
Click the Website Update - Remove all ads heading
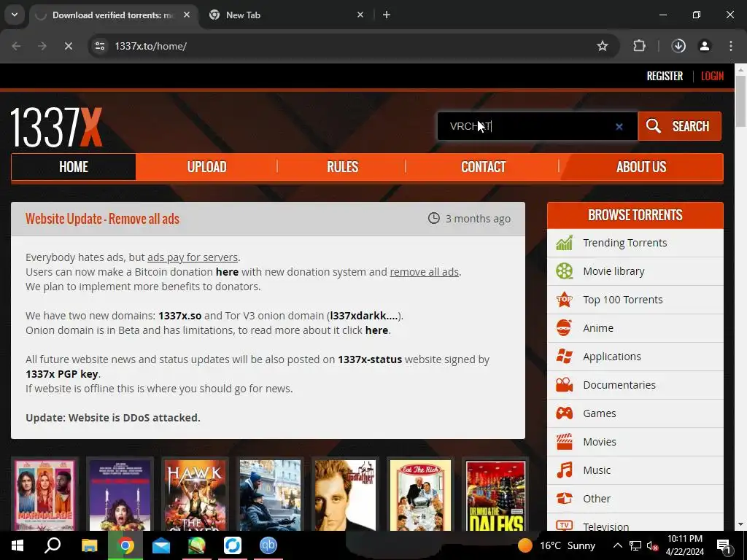point(102,219)
